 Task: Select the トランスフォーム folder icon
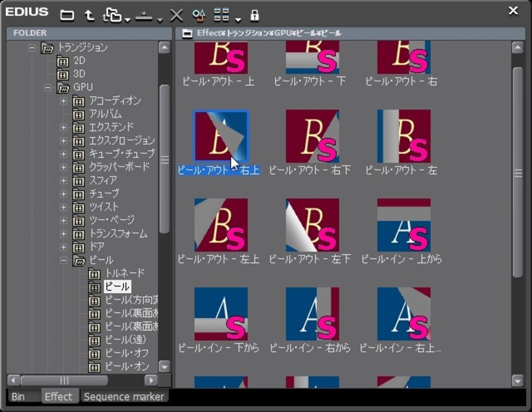(78, 234)
